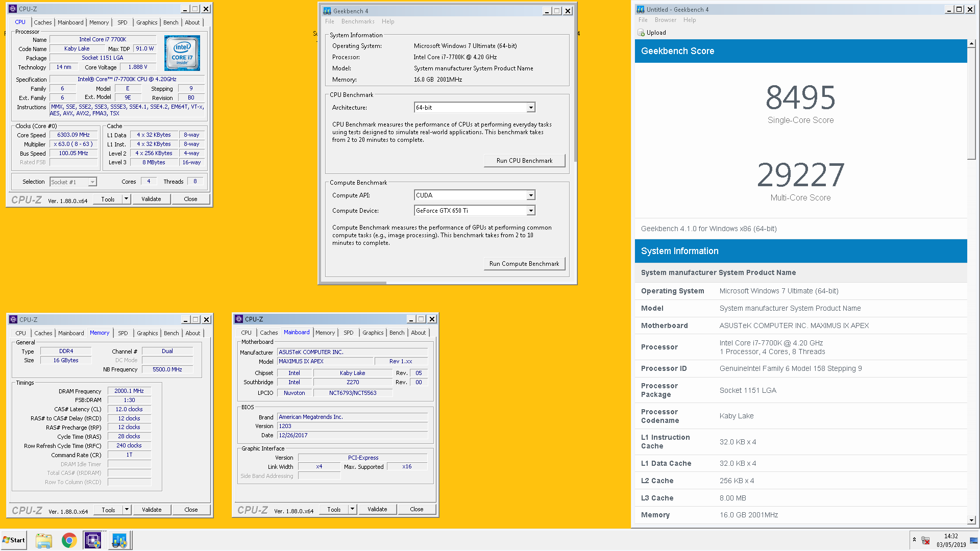The height and width of the screenshot is (551, 980).
Task: Expand Tools arrow in CPU-Z CPU window
Action: click(x=127, y=199)
